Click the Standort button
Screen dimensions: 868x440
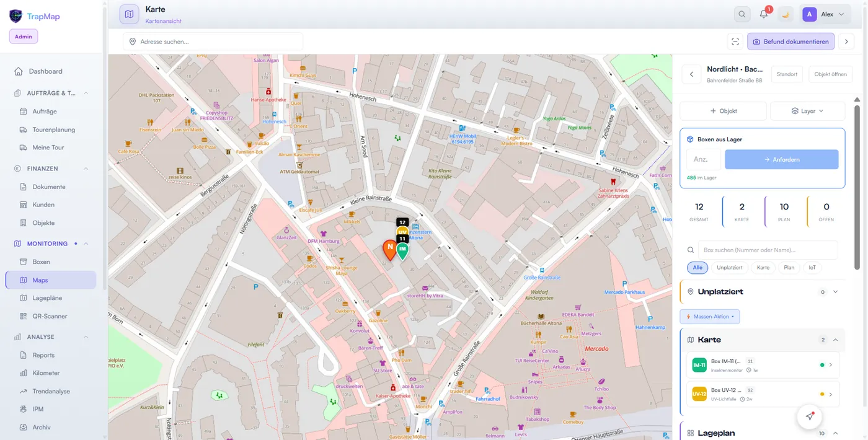(787, 74)
